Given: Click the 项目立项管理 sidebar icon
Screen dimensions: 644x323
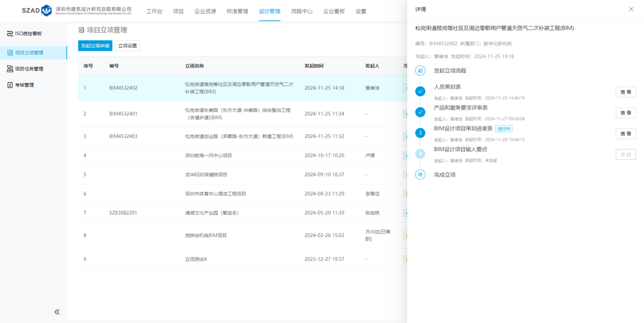Looking at the screenshot, I should tap(10, 53).
